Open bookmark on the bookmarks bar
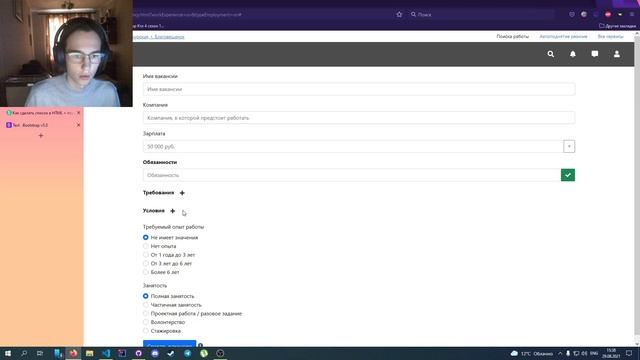Viewport: 640px width, 360px height. (x=149, y=26)
